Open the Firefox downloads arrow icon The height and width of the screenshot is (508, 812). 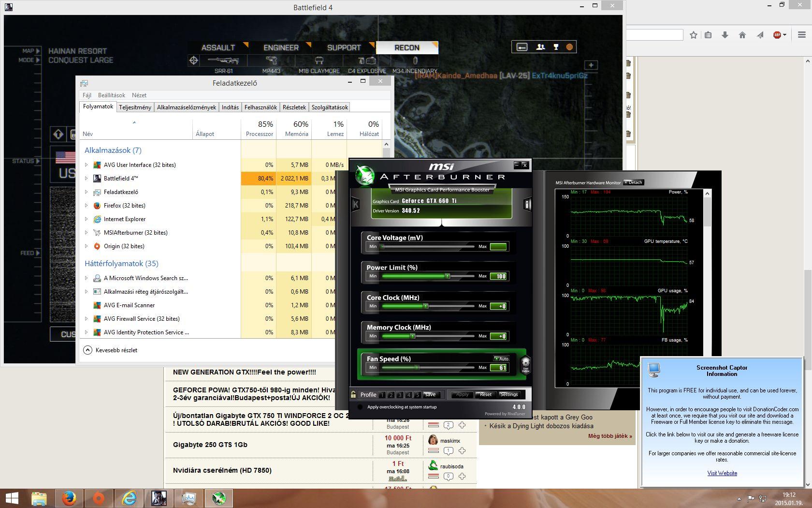(725, 35)
